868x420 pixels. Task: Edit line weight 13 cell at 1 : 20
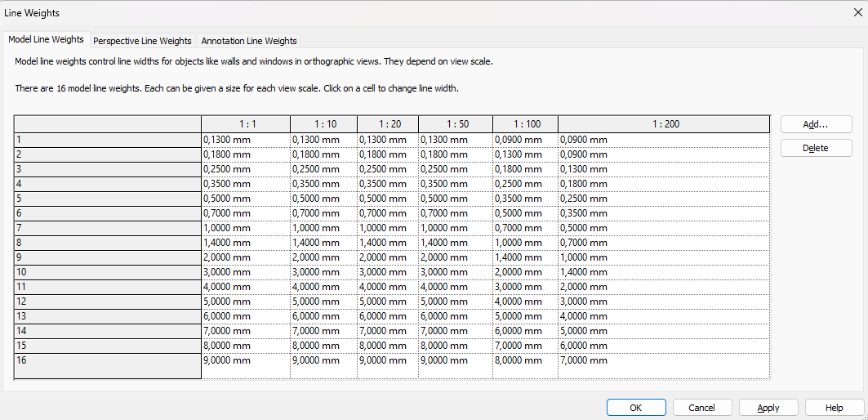pyautogui.click(x=387, y=316)
